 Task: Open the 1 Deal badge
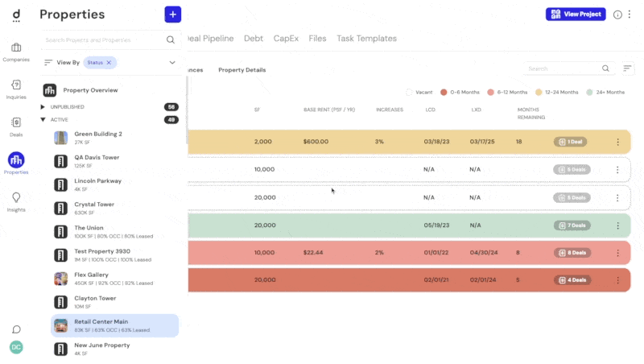pos(571,142)
